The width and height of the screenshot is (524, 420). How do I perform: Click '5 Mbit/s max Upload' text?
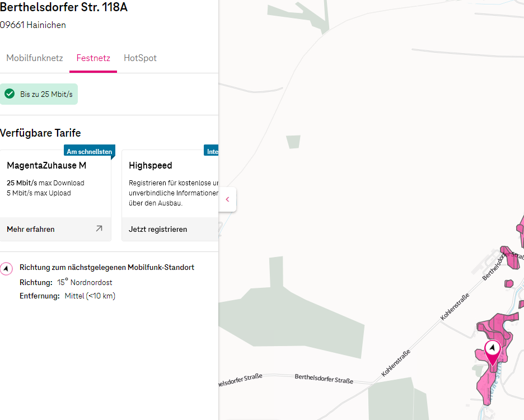tap(39, 193)
